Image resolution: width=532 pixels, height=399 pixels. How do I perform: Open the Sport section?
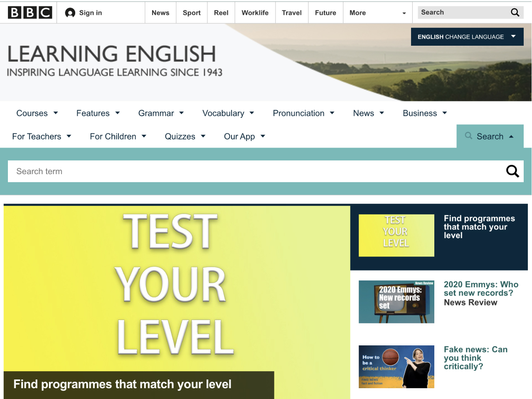click(x=192, y=13)
